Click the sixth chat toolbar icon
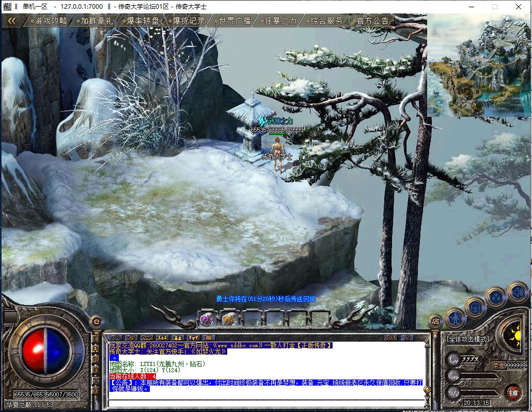The width and height of the screenshot is (532, 412). click(x=193, y=338)
